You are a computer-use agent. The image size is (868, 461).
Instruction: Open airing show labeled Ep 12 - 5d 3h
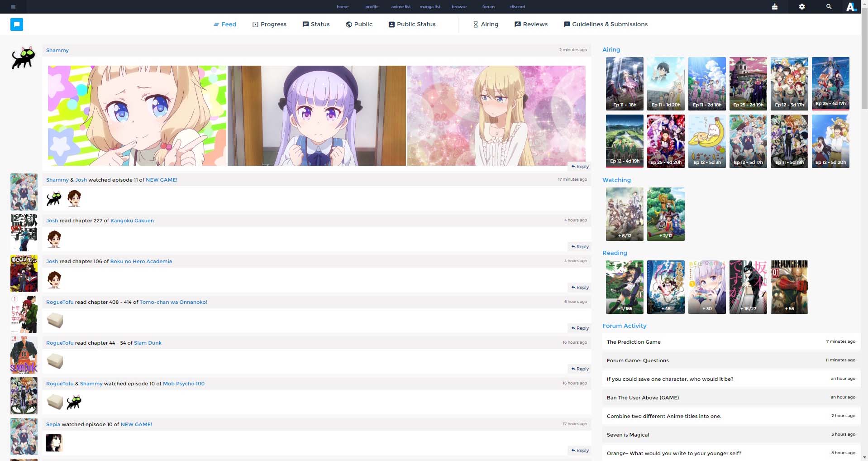point(707,141)
